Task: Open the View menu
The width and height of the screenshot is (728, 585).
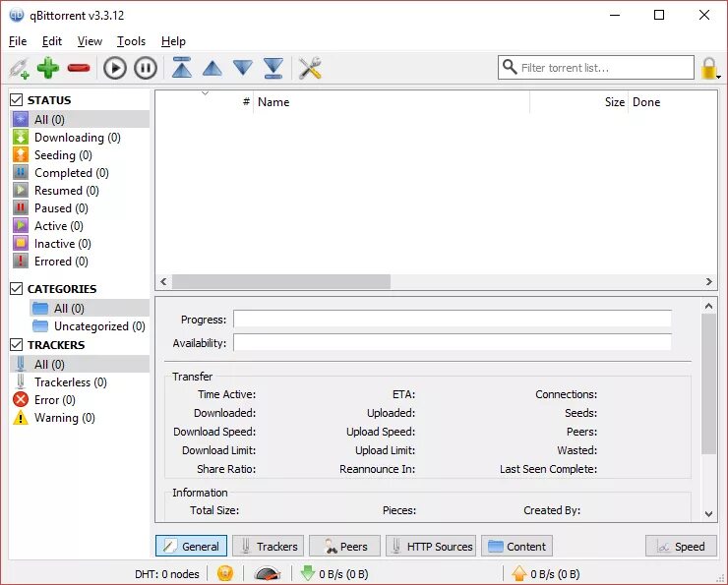Action: coord(90,41)
